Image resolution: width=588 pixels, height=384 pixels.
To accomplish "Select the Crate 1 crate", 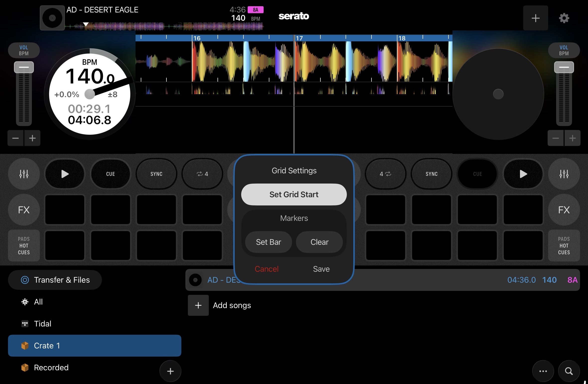I will [95, 346].
